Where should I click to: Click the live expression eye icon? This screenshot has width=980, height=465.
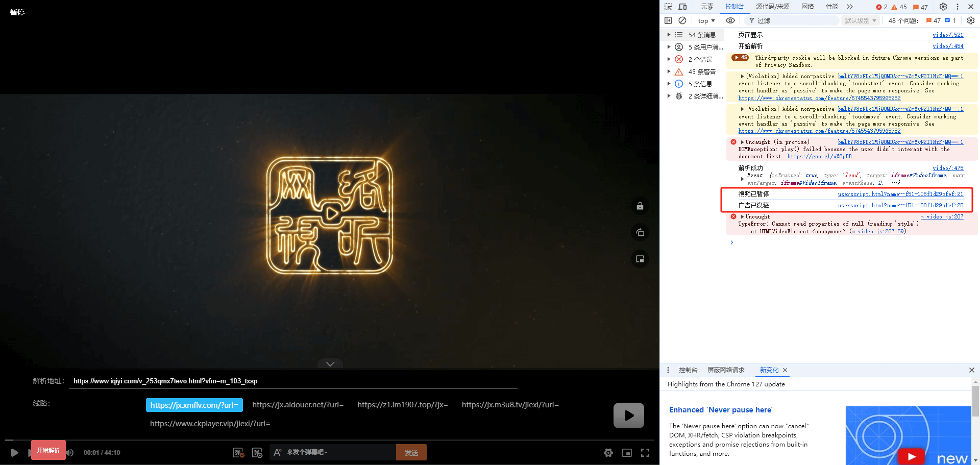730,20
